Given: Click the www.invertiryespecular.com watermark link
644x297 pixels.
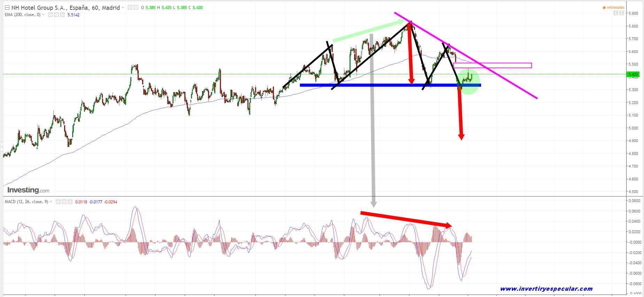Looking at the screenshot, I should [546, 289].
